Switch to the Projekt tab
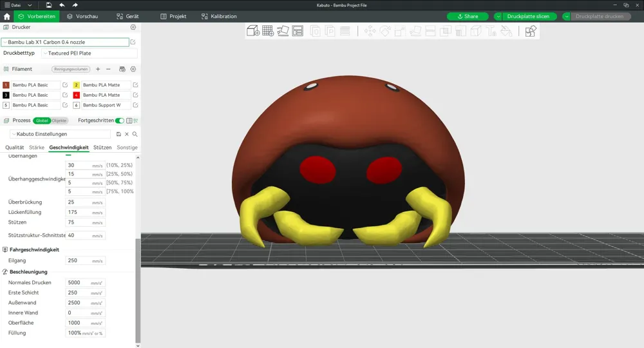Image resolution: width=644 pixels, height=348 pixels. point(173,17)
